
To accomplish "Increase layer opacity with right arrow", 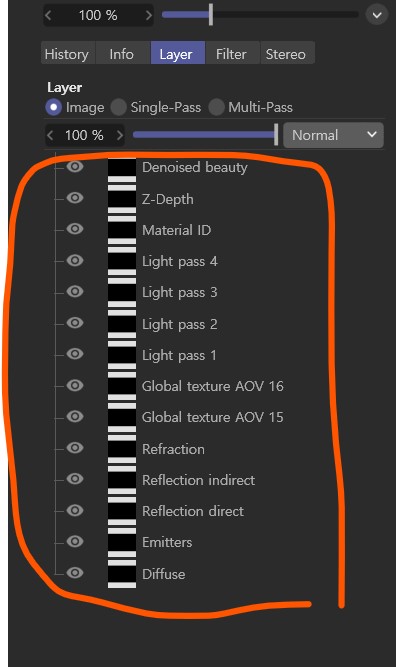I will point(120,135).
